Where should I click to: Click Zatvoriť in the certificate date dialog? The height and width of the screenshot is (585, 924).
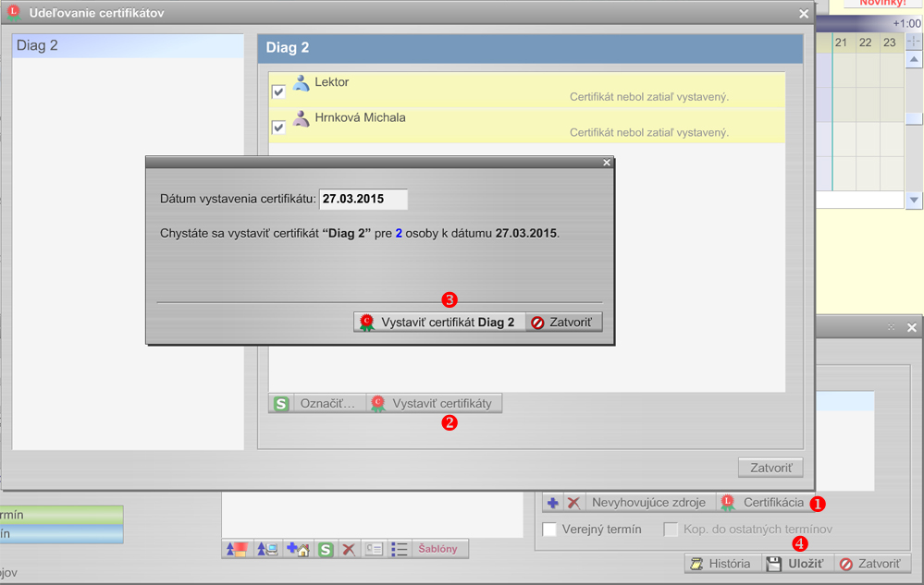(x=565, y=323)
